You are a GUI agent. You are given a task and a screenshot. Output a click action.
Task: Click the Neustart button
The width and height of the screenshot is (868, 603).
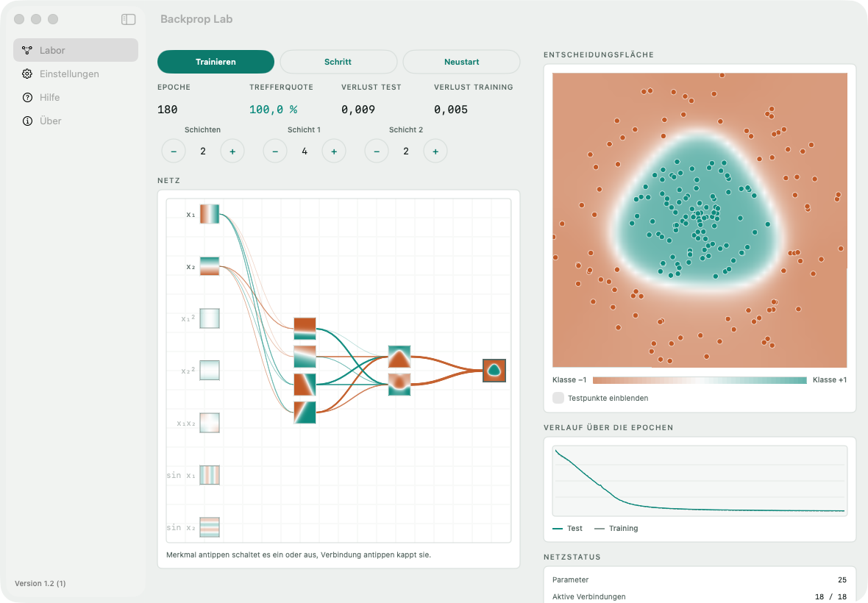pos(462,62)
